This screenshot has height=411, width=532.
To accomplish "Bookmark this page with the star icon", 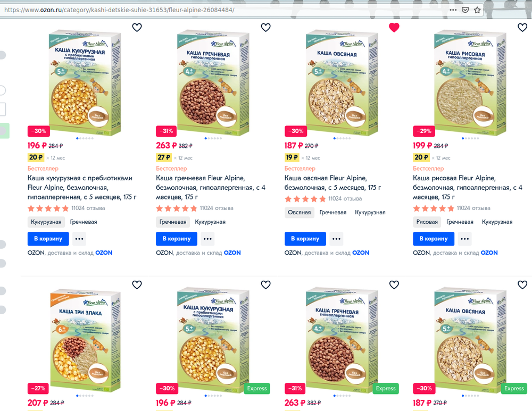I will [x=477, y=10].
